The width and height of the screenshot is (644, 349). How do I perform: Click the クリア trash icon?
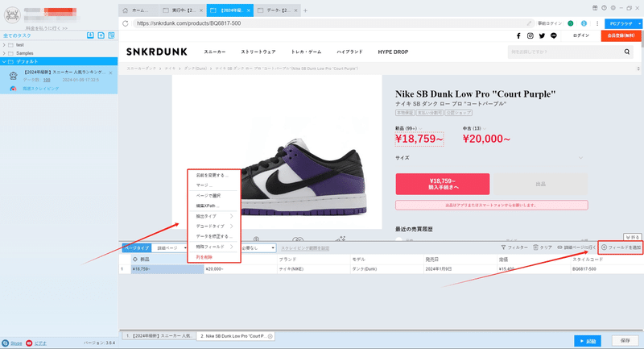point(535,247)
